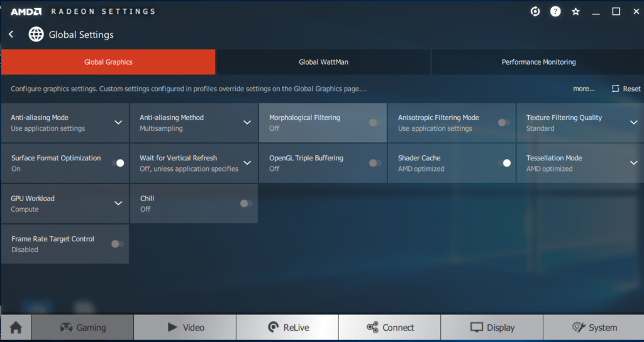Image resolution: width=644 pixels, height=342 pixels.
Task: Go to the Home icon
Action: tap(16, 328)
